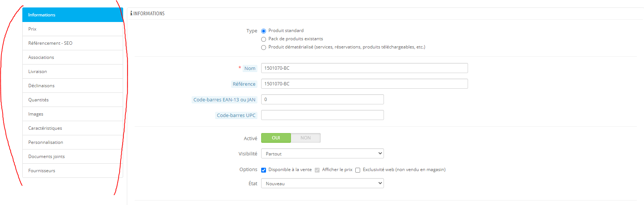Focus the Référence input field
644x205 pixels.
pos(364,84)
